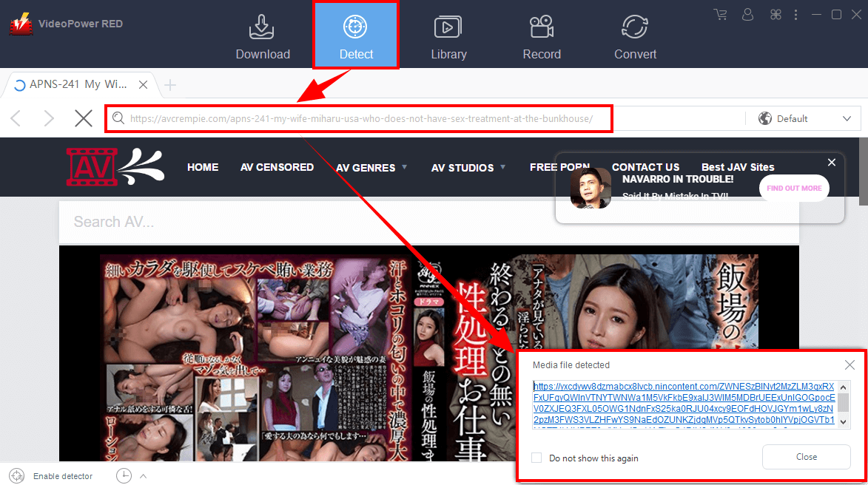Click the up arrow of the URL list scrollbar
Viewport: 868px width, 485px height.
[843, 387]
